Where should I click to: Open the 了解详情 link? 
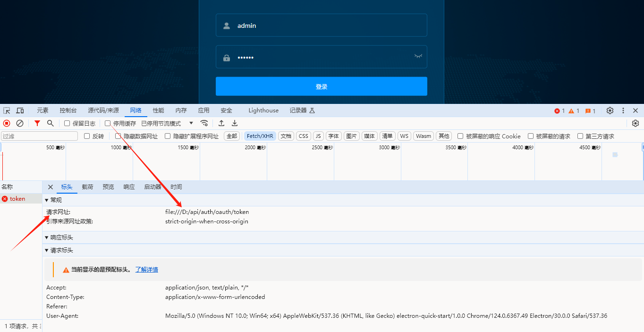[146, 269]
